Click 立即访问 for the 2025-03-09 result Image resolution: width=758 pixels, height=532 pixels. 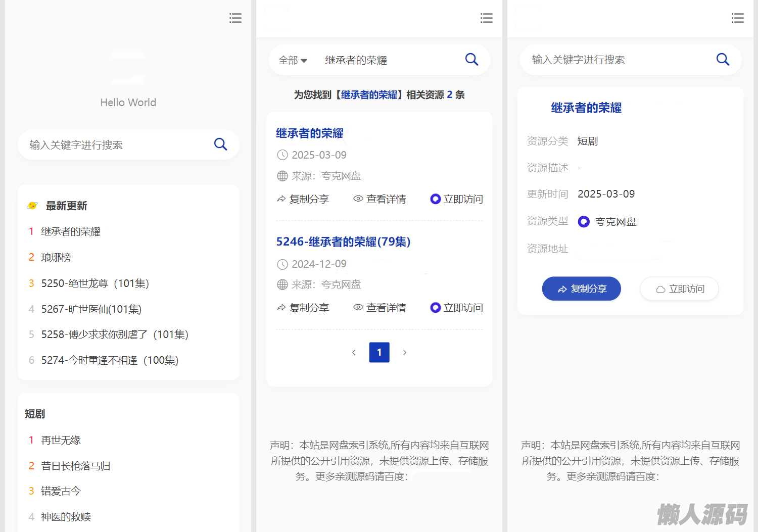tap(457, 199)
